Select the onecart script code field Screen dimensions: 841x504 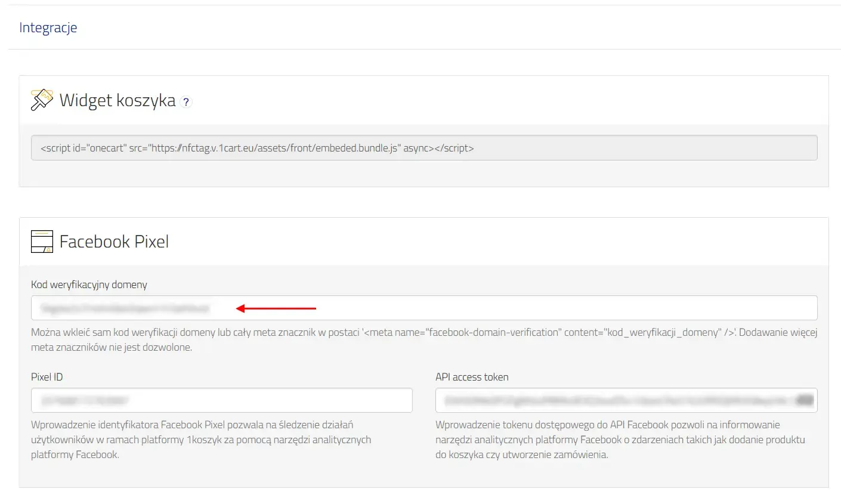tap(424, 148)
